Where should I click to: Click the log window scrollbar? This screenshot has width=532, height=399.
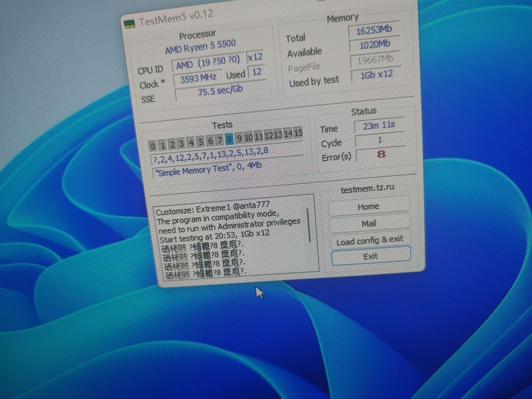309,225
